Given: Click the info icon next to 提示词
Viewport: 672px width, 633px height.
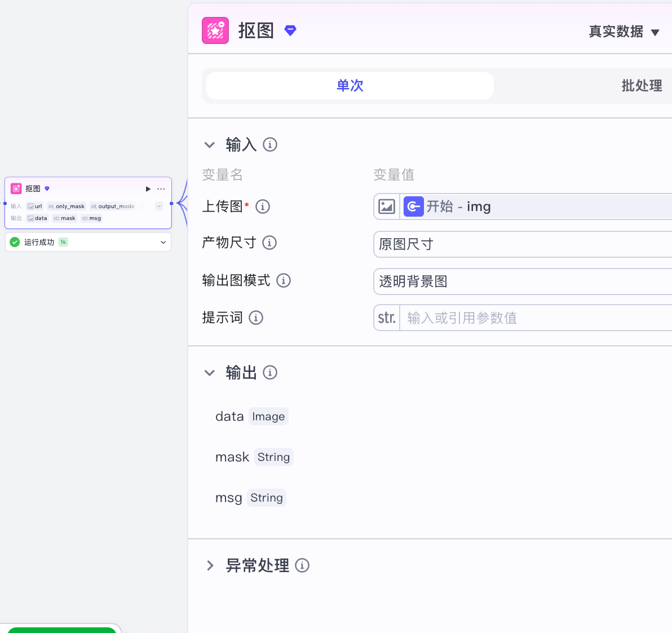Looking at the screenshot, I should (x=256, y=318).
